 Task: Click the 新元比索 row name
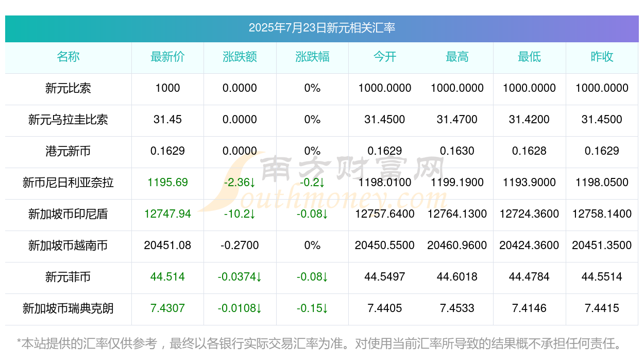pyautogui.click(x=68, y=88)
